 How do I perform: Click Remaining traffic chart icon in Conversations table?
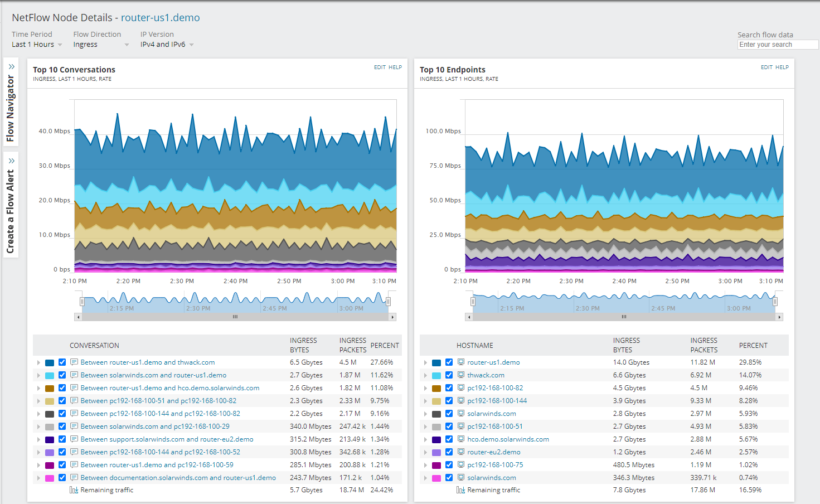[74, 490]
